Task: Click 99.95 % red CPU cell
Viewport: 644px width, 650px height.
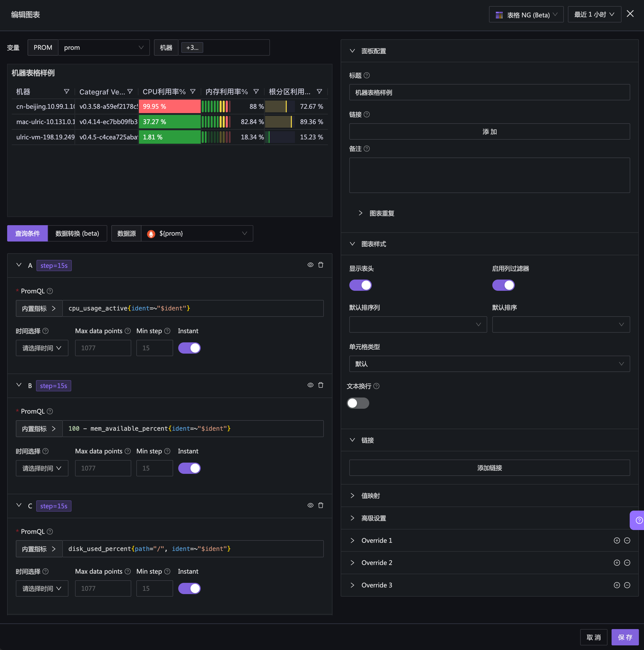Action: tap(169, 107)
